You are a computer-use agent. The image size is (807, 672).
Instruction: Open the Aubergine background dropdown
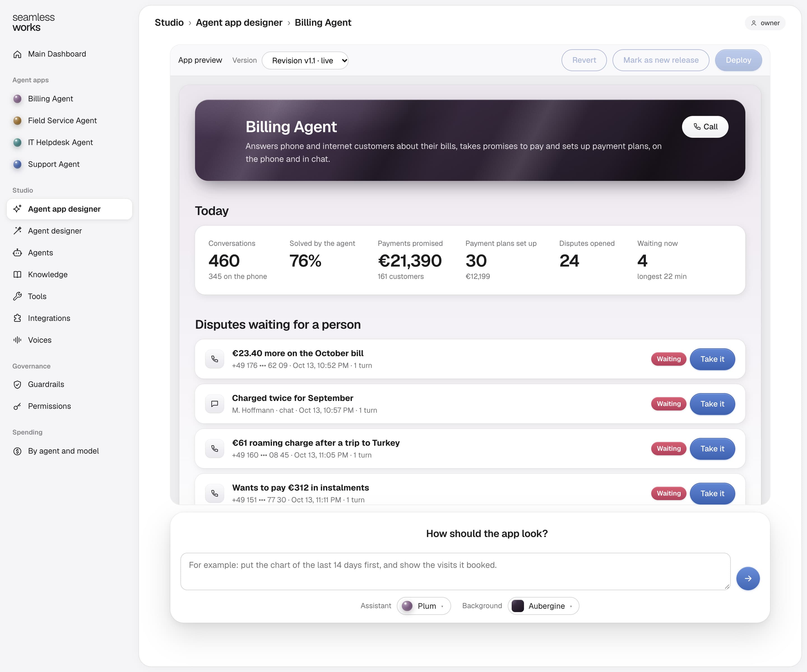click(x=543, y=606)
